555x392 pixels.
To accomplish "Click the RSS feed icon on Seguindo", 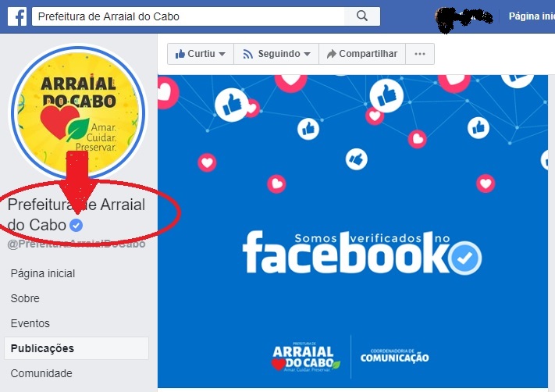I will point(247,54).
